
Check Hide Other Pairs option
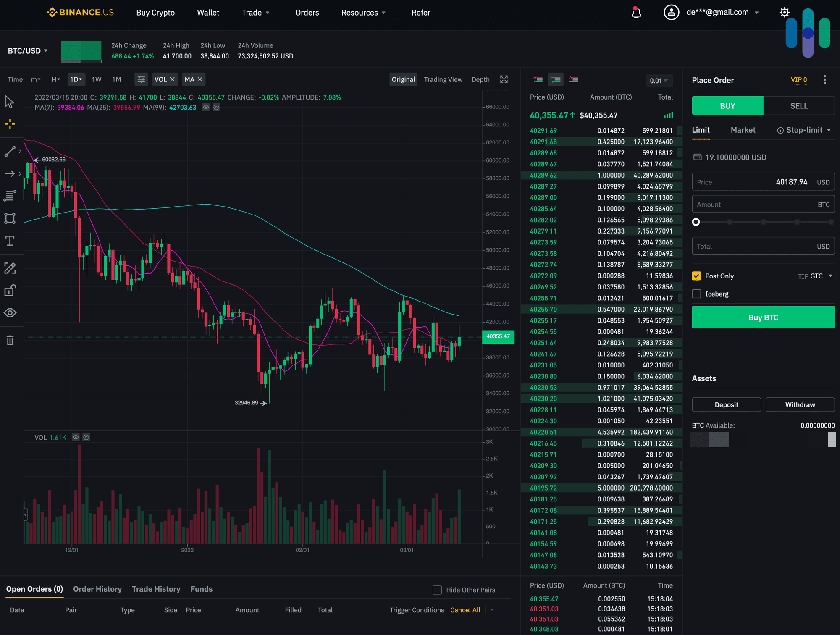coord(437,590)
